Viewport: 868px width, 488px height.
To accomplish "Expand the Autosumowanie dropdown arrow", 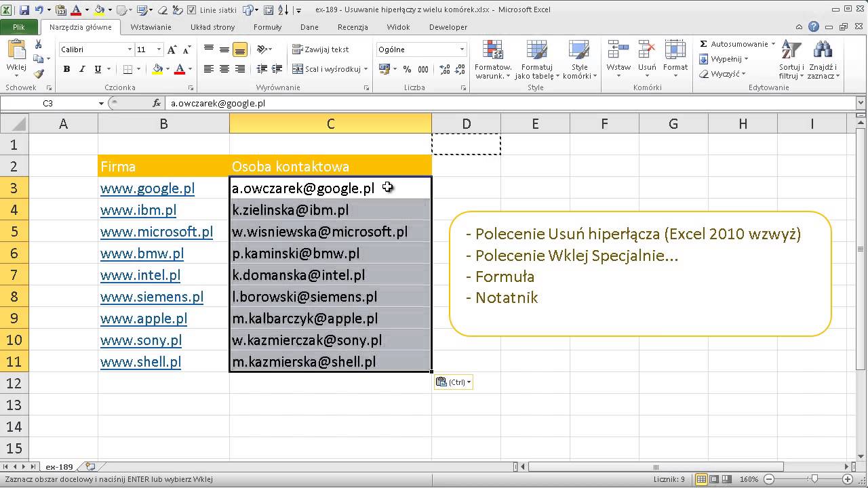I will pos(773,44).
